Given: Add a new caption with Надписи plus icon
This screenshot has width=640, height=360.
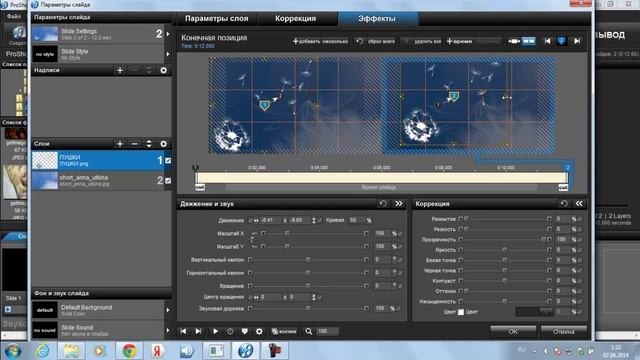Looking at the screenshot, I should [x=120, y=71].
